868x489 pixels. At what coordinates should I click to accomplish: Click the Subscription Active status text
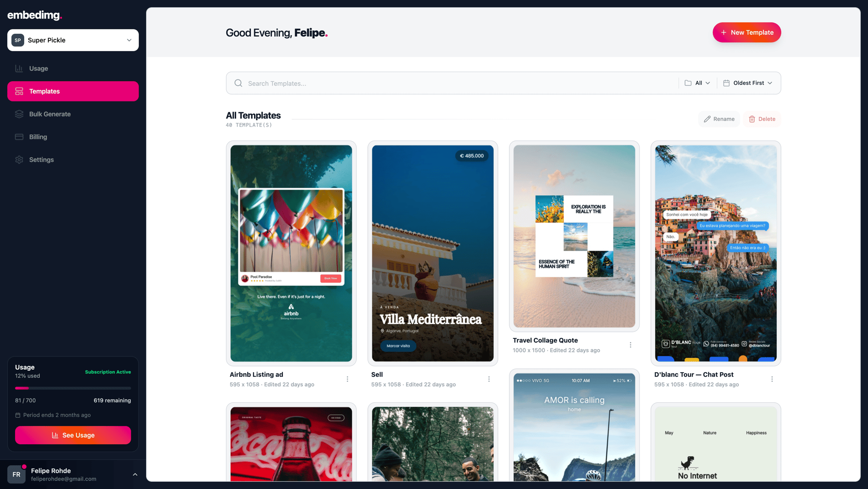click(108, 372)
